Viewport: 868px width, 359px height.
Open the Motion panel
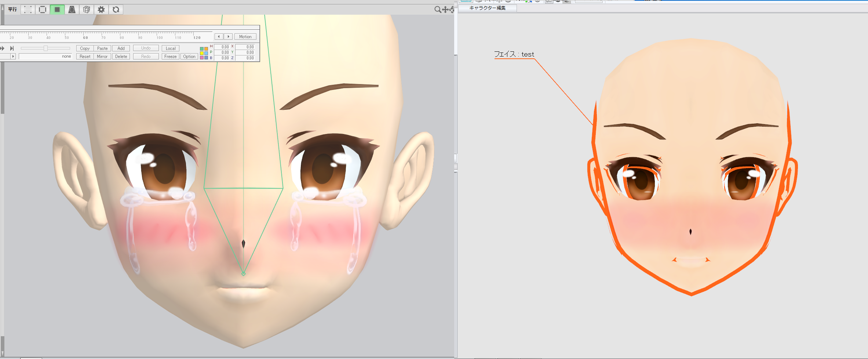(245, 37)
